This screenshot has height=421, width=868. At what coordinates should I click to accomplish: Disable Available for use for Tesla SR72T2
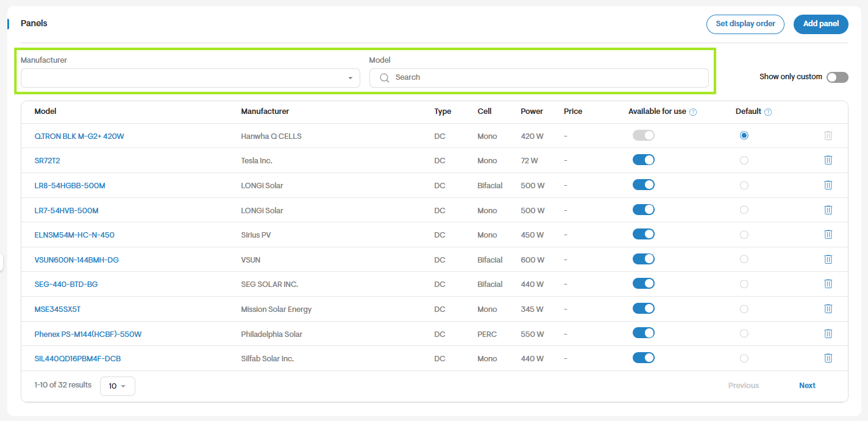tap(644, 160)
